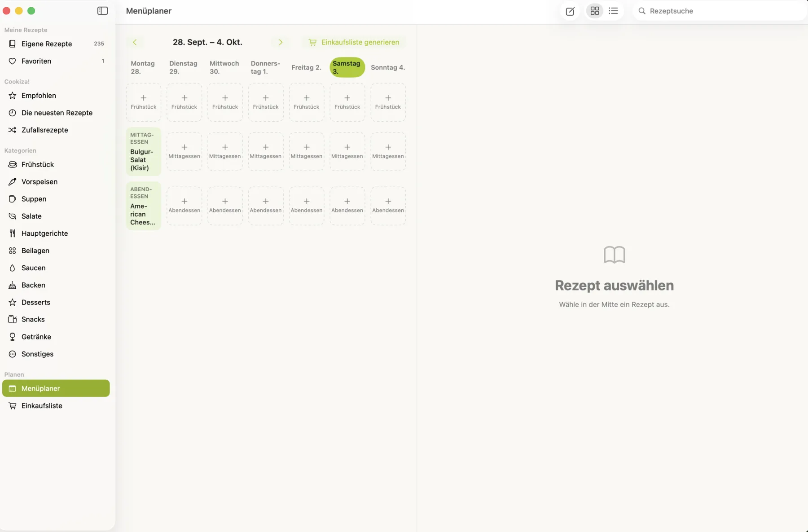
Task: Click the Desserts star icon
Action: pyautogui.click(x=13, y=303)
